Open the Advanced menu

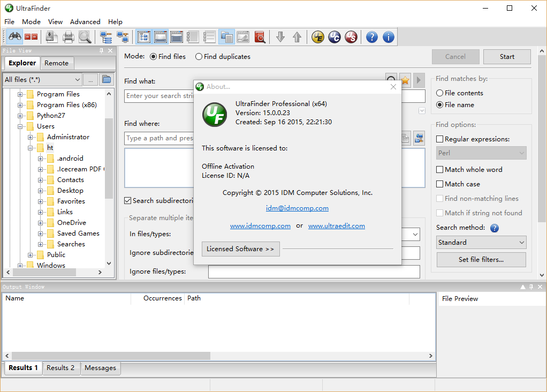tap(85, 22)
